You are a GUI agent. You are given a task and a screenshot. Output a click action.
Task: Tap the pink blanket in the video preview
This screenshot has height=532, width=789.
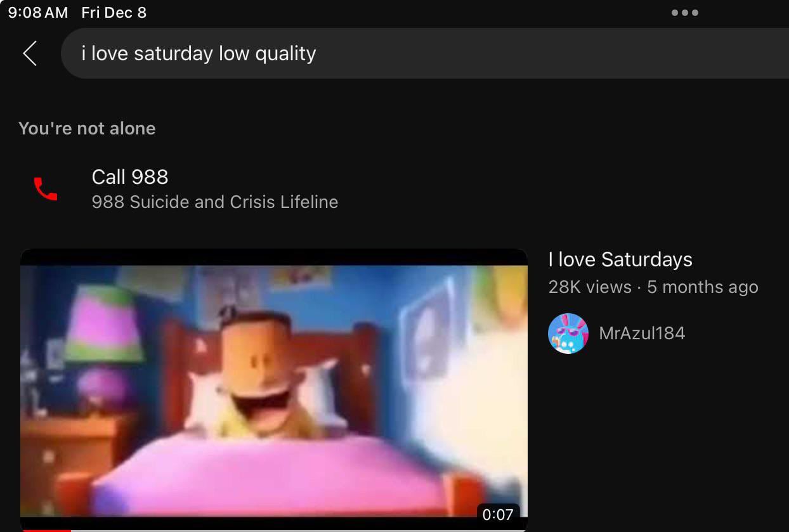click(x=273, y=472)
